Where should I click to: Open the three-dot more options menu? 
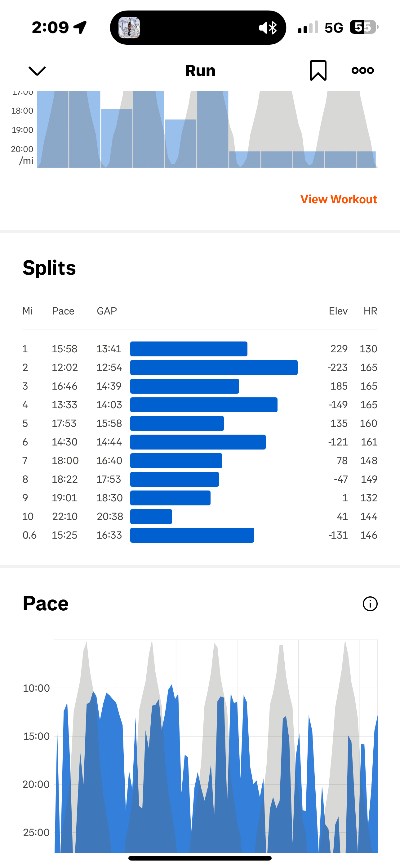click(362, 70)
